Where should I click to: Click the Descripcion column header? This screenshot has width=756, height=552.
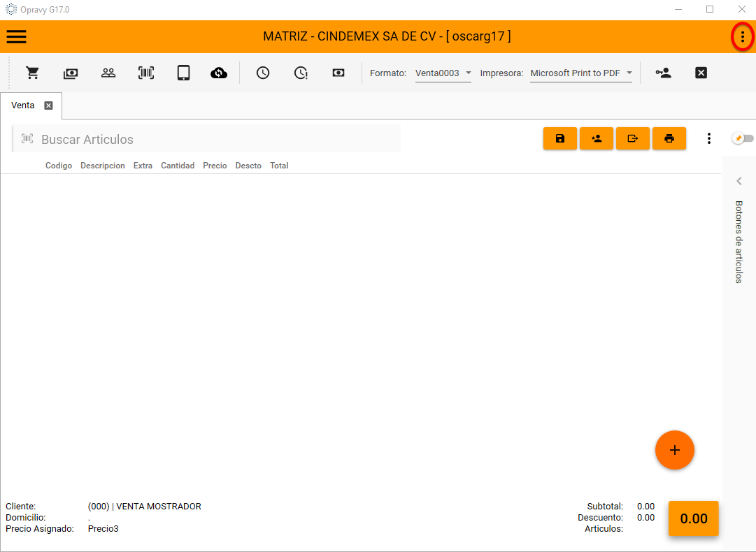(103, 166)
